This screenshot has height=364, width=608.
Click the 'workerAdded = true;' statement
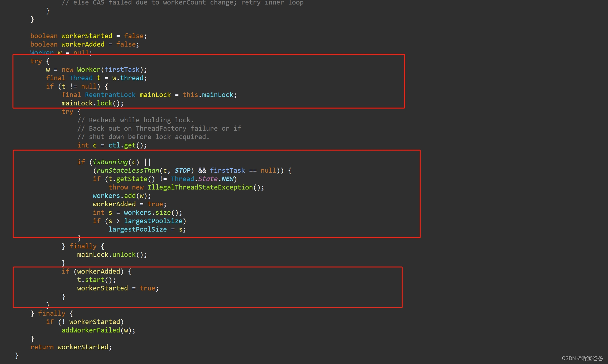click(129, 204)
